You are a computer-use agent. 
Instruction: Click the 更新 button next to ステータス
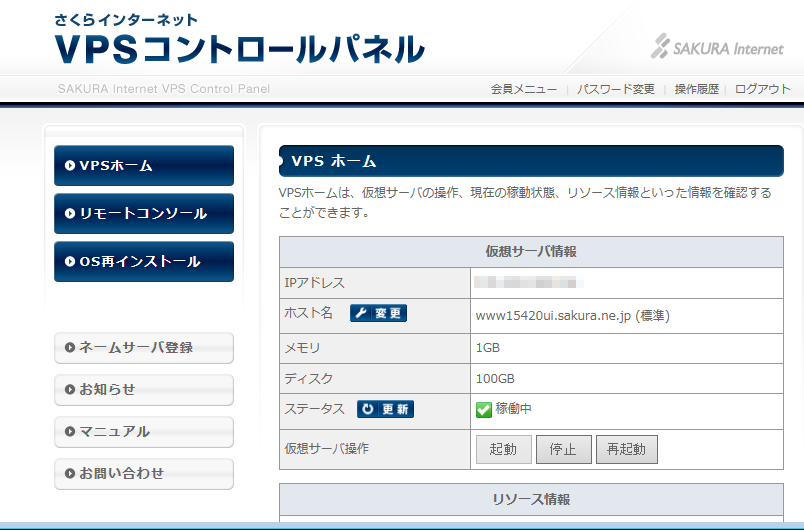pos(386,409)
